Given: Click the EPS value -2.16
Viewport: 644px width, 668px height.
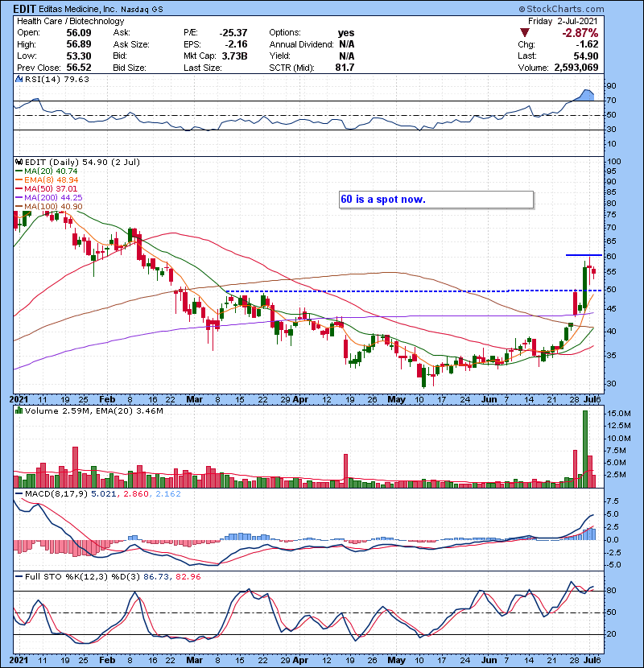Looking at the screenshot, I should 237,44.
